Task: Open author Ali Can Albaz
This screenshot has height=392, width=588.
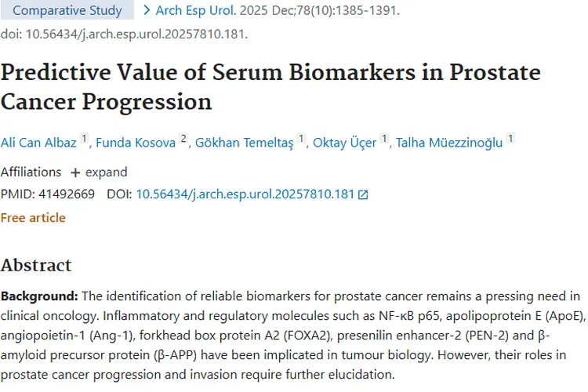Action: click(x=38, y=143)
